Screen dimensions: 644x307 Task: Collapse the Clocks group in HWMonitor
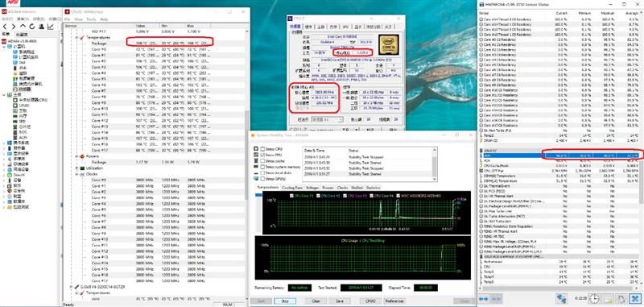click(x=76, y=174)
